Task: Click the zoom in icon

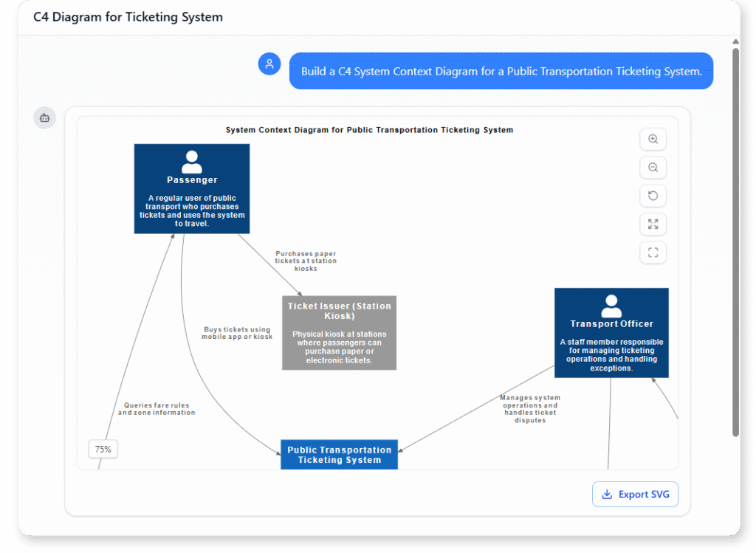Action: click(653, 139)
